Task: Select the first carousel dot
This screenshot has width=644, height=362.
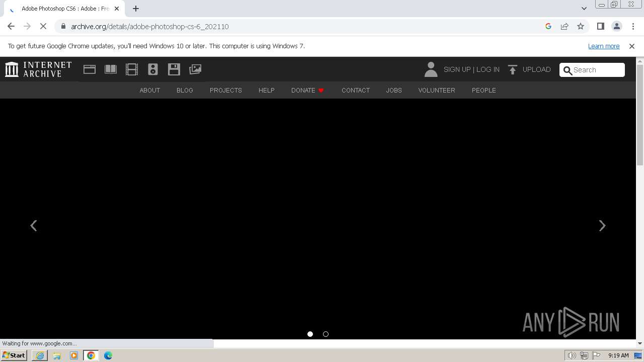Action: 310,334
